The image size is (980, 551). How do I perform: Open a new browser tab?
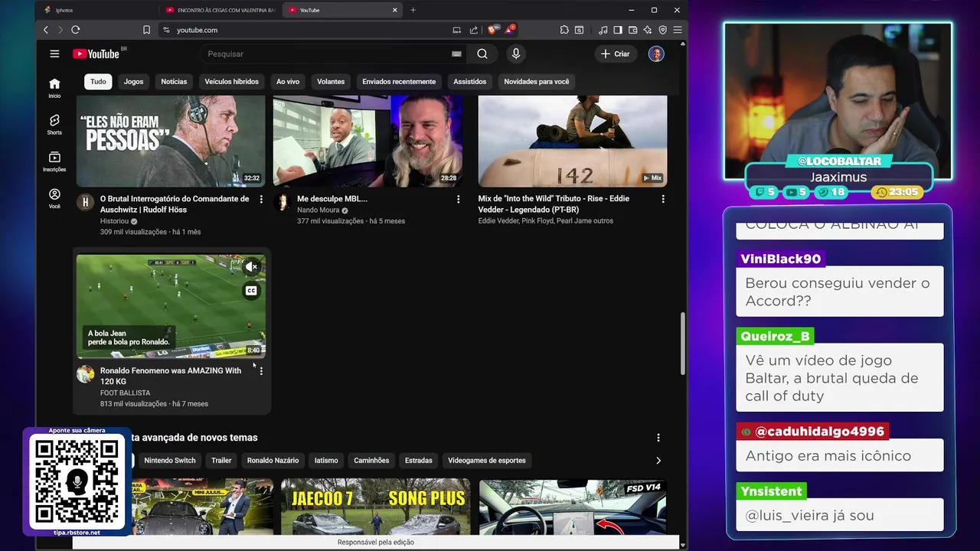[413, 10]
